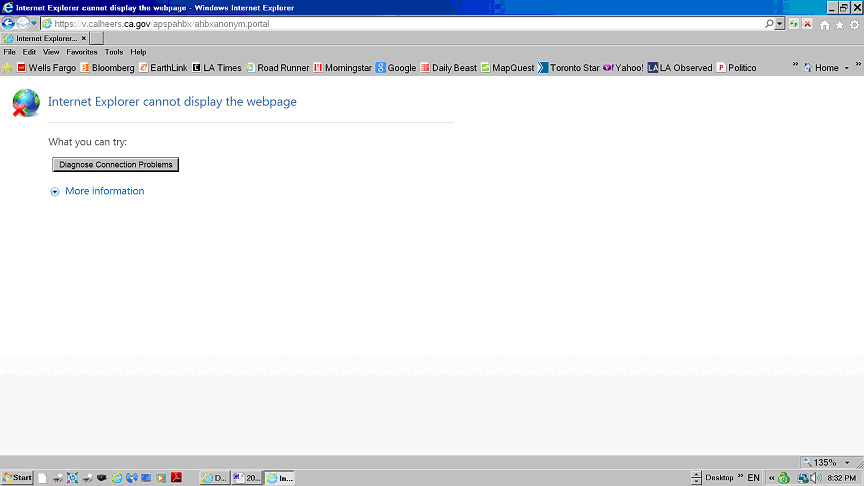The height and width of the screenshot is (486, 864).
Task: Open the Tools gear icon
Action: [853, 24]
